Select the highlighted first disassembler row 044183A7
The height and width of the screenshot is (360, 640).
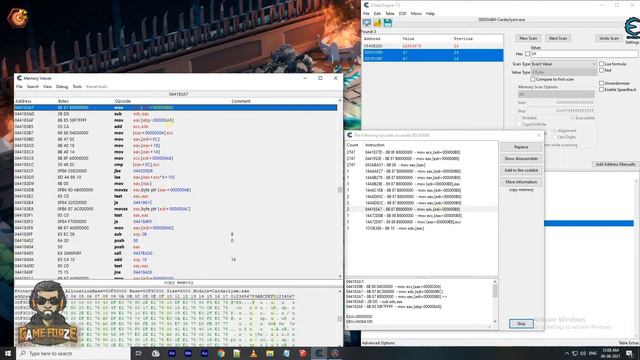coord(176,108)
